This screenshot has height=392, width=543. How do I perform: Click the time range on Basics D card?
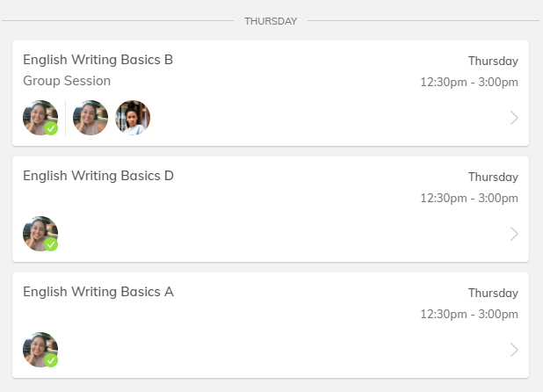(469, 198)
